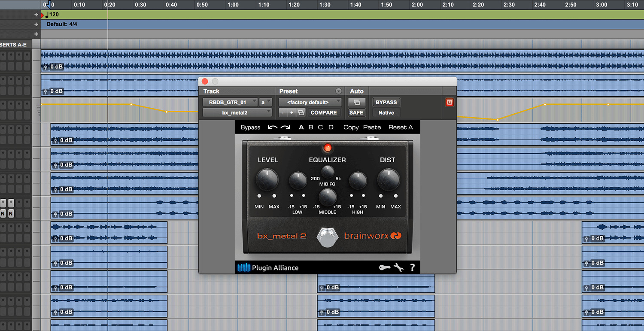Click Paste in plugin toolbar
The width and height of the screenshot is (644, 331).
[x=372, y=127]
